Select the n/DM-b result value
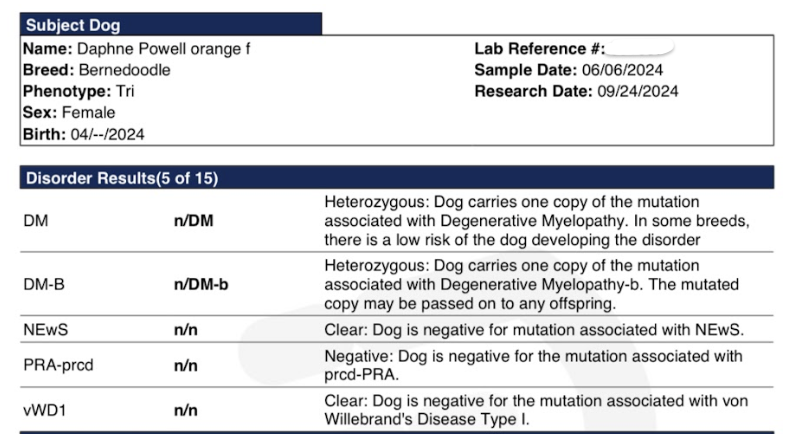 coord(201,284)
